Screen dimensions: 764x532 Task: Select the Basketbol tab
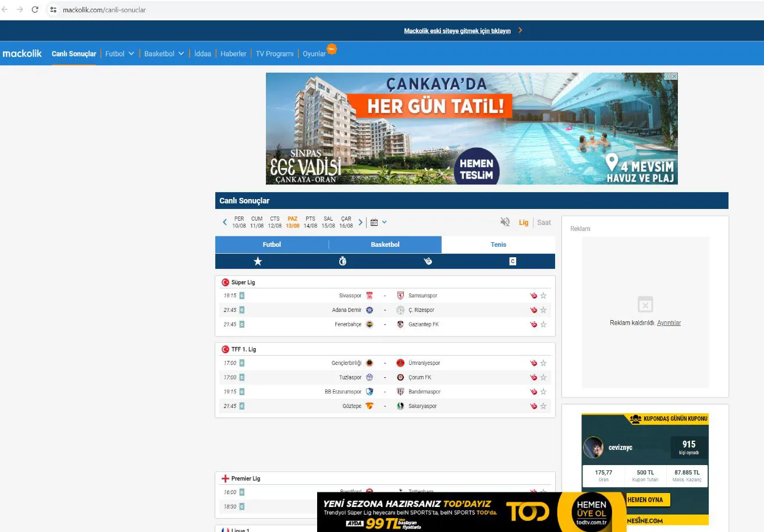tap(385, 244)
